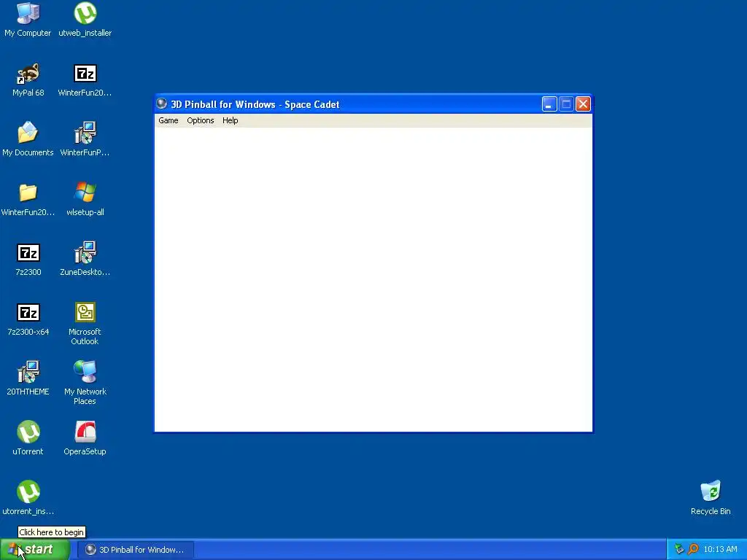Select the My Documents folder icon

[28, 133]
